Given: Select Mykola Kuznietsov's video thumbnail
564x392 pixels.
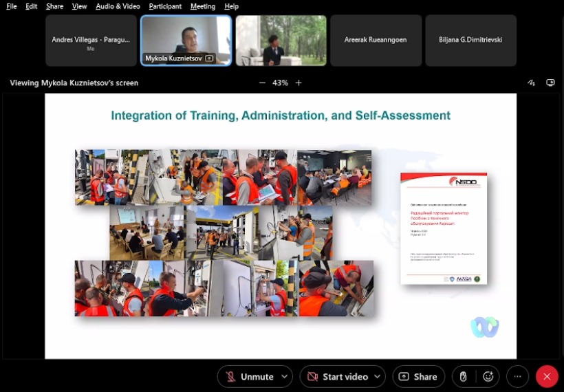Looking at the screenshot, I should [186, 40].
